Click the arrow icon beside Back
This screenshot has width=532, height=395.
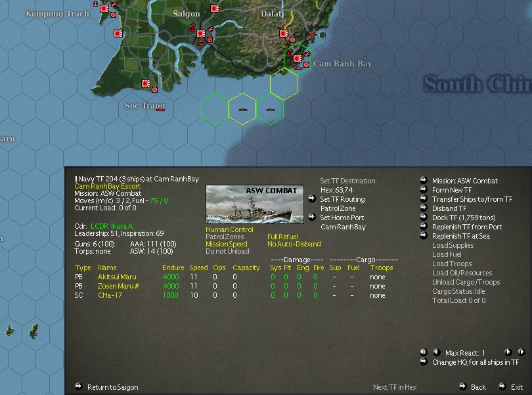463,386
